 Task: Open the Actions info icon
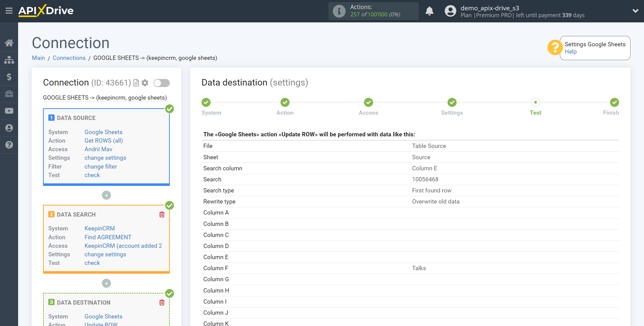pyautogui.click(x=339, y=11)
